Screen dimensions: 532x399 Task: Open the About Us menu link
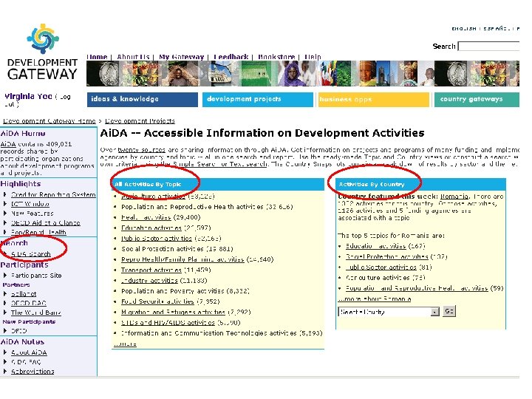coord(133,57)
